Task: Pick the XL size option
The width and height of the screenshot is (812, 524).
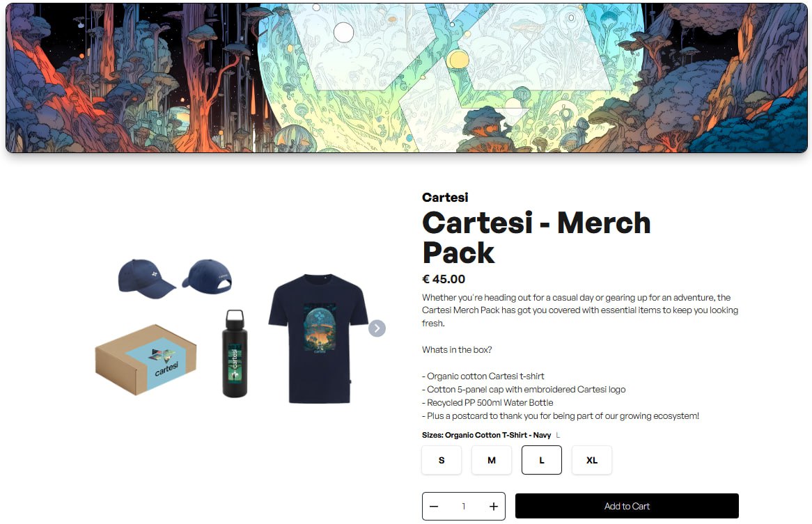Action: coord(592,460)
